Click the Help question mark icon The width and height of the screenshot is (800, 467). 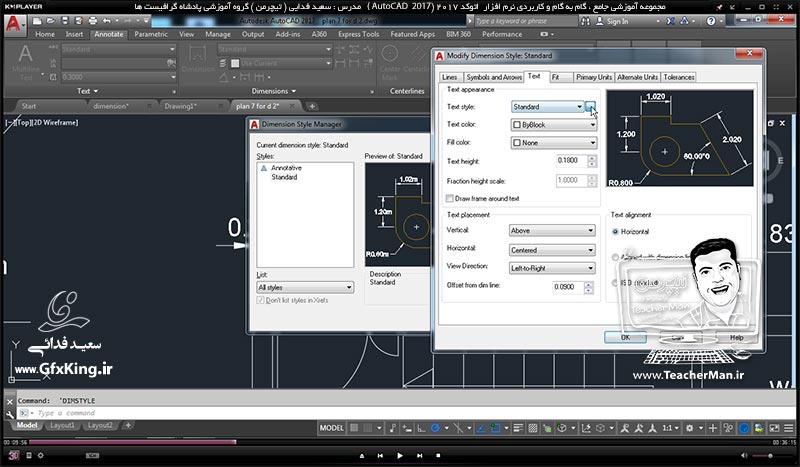point(711,21)
